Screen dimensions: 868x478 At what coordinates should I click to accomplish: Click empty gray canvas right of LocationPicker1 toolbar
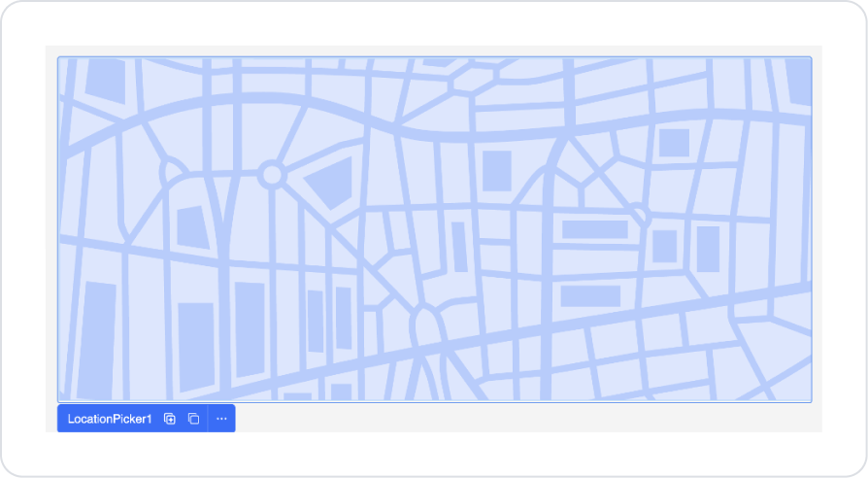coord(526,418)
